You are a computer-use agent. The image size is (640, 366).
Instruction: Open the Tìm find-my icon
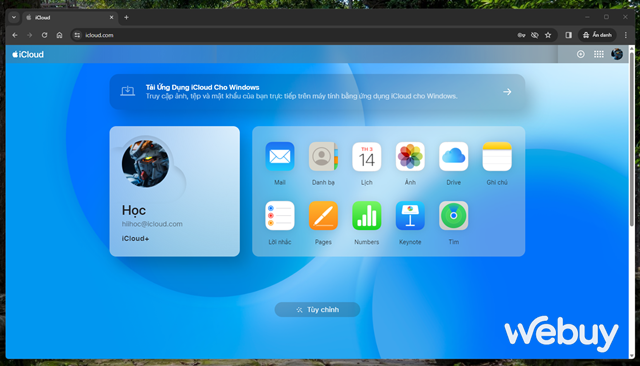[453, 216]
